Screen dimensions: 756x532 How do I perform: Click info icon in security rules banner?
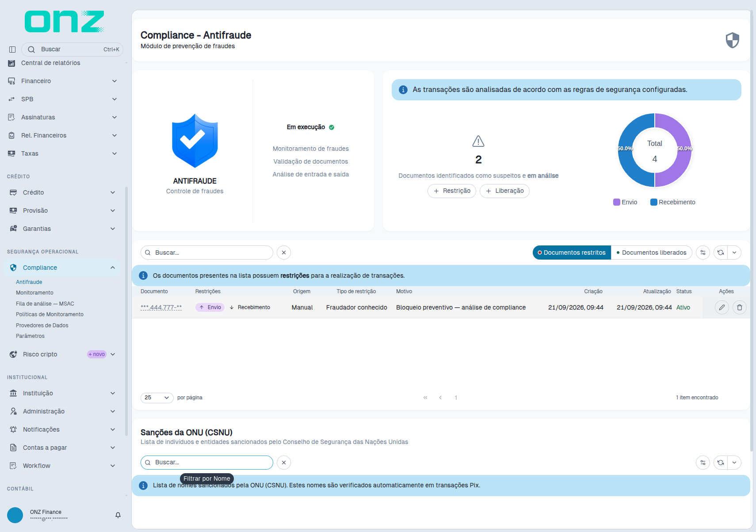point(403,90)
